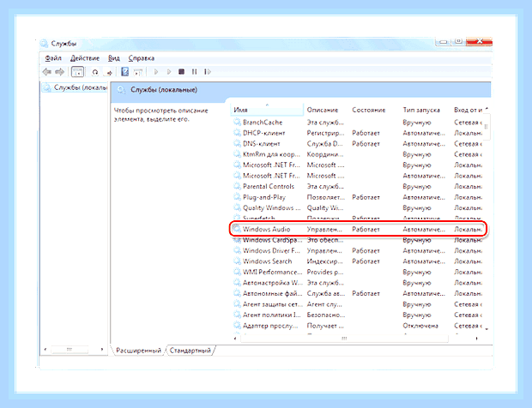Click the left tree pane's scroll right arrow

coord(102,349)
